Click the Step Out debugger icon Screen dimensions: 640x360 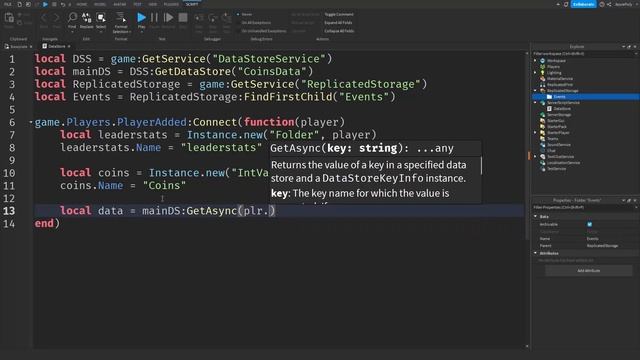point(226,18)
